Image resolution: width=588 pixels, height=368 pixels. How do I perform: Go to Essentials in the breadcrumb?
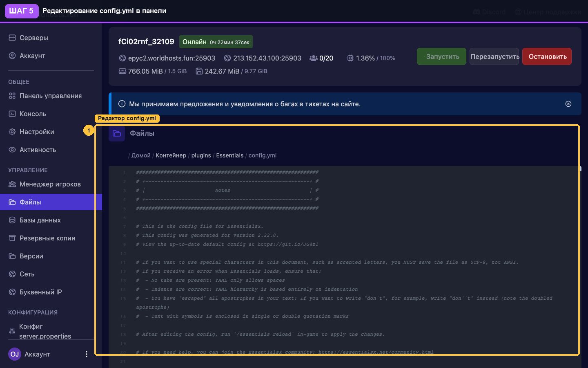point(230,155)
